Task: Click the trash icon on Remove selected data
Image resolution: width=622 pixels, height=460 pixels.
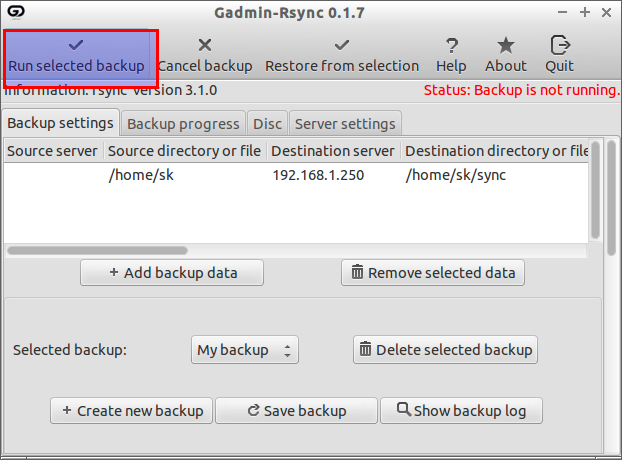Action: click(357, 272)
